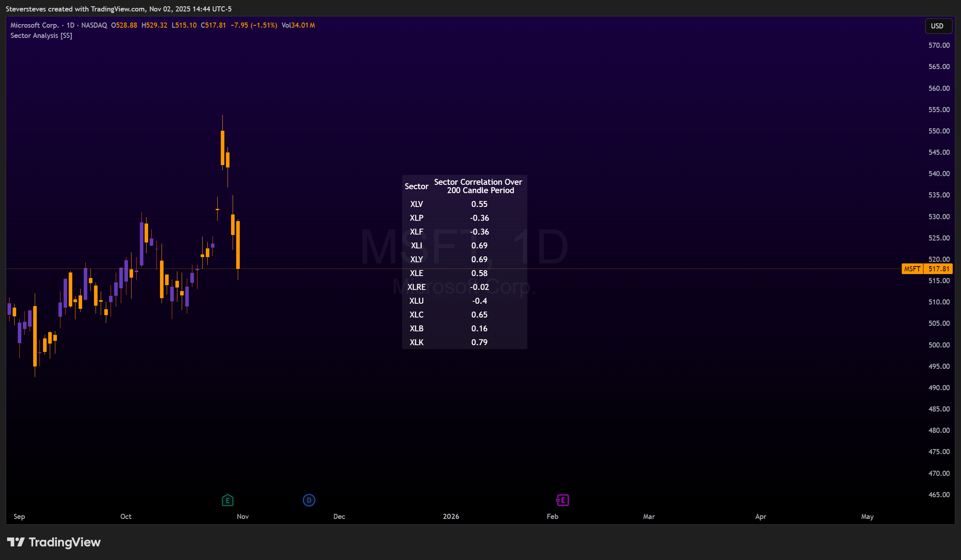Click the green earnings E marker

(x=228, y=500)
